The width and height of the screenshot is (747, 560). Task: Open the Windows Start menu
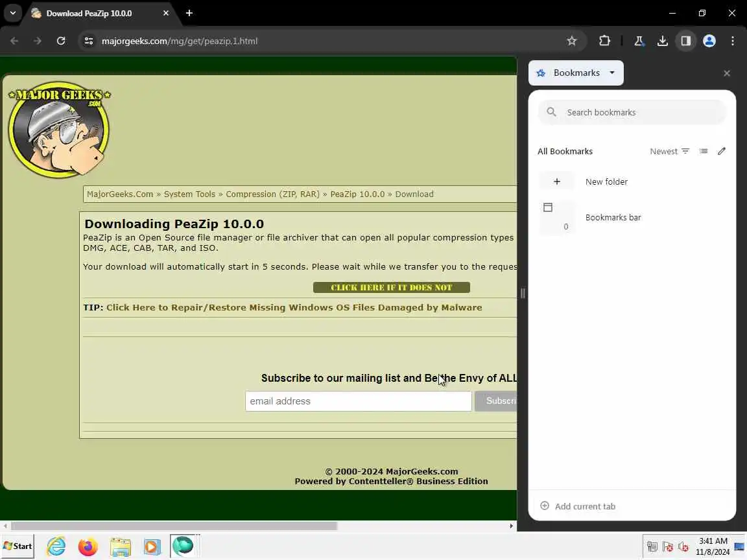18,546
